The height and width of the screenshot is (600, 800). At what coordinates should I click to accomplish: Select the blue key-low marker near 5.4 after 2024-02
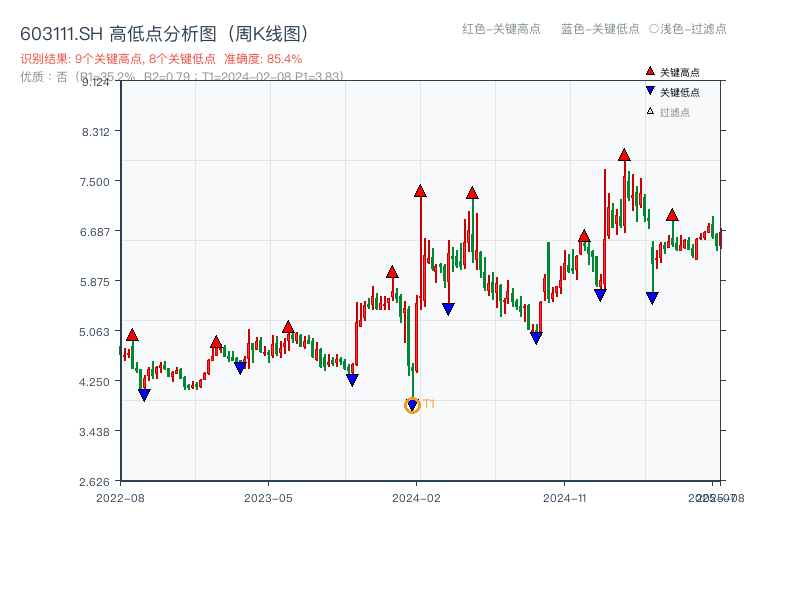[x=448, y=309]
